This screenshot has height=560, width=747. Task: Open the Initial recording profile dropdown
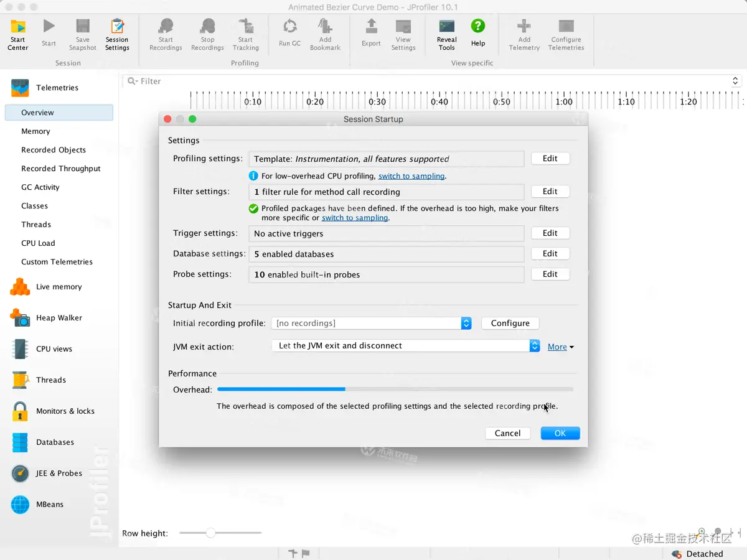point(371,323)
